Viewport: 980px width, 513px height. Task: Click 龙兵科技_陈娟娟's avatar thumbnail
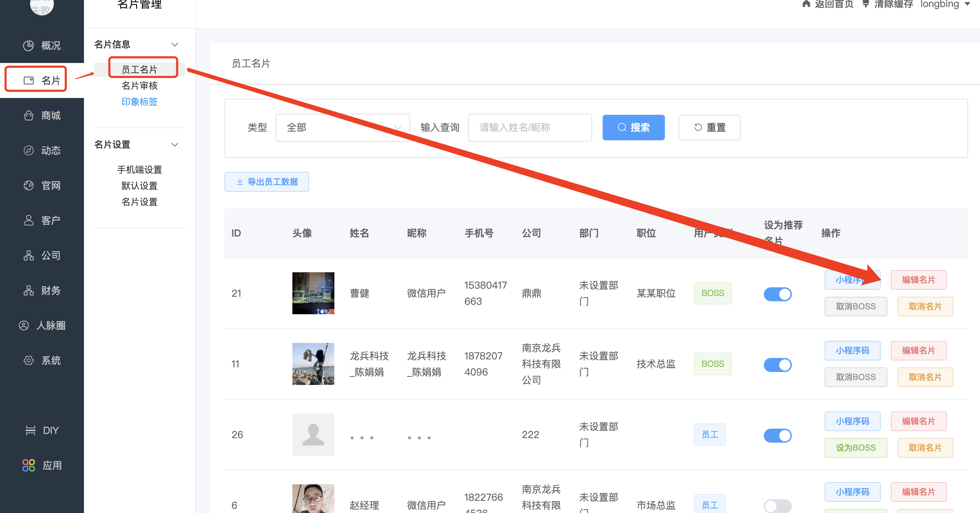pos(313,364)
